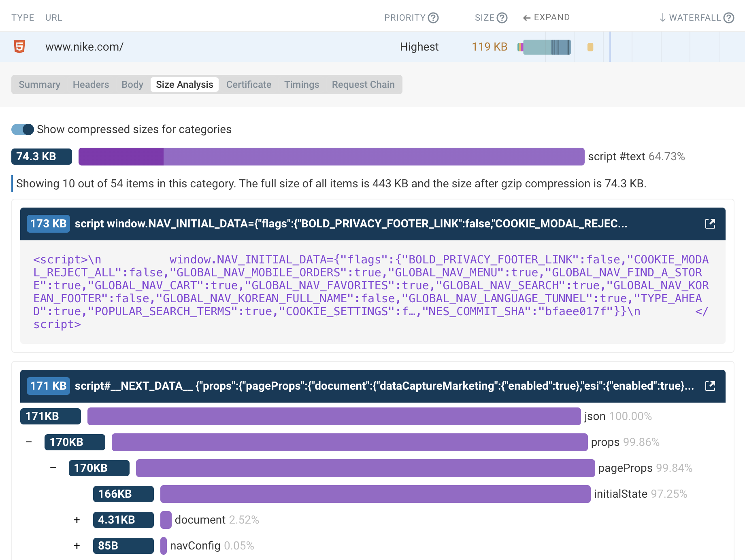745x560 pixels.
Task: Collapse the props tree row
Action: [29, 442]
